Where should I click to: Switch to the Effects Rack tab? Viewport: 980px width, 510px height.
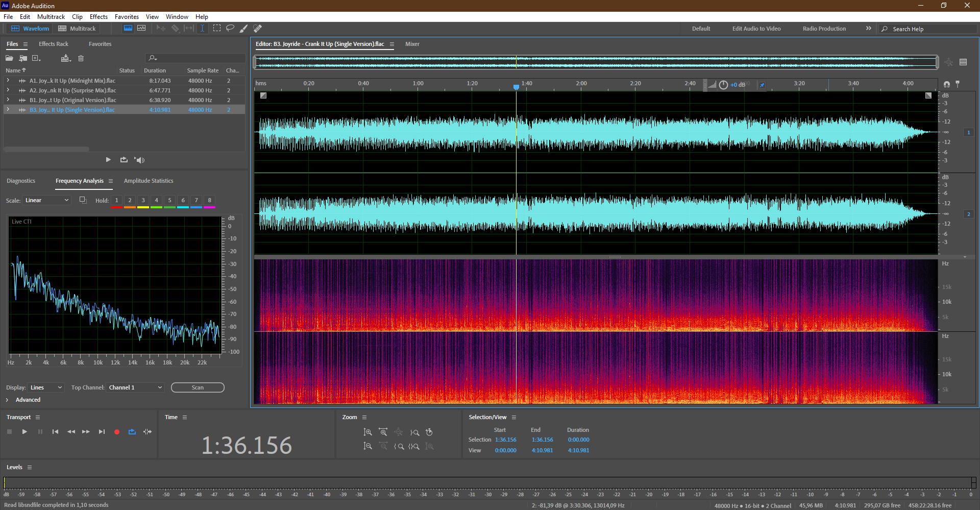tap(53, 44)
